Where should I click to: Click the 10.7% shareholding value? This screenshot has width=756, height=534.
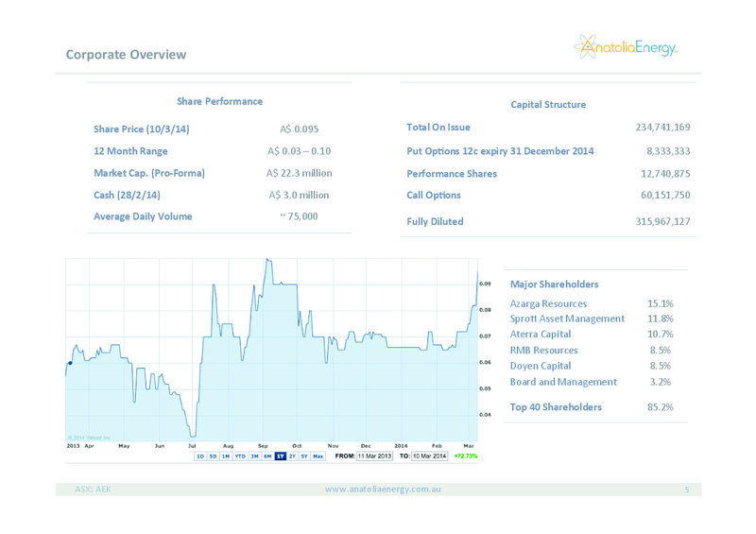(660, 335)
